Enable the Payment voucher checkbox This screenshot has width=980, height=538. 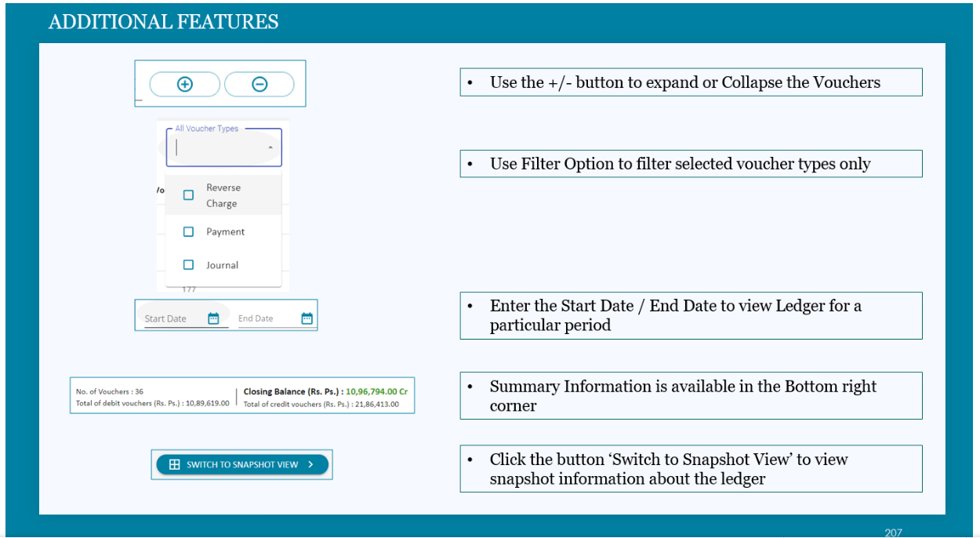click(188, 232)
